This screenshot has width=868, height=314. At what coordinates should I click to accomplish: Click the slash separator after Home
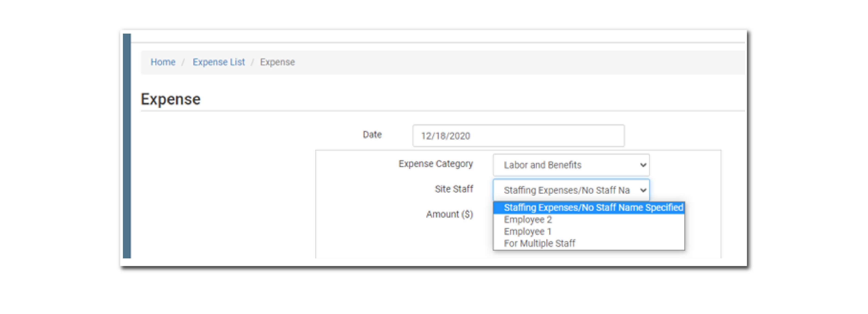click(183, 62)
